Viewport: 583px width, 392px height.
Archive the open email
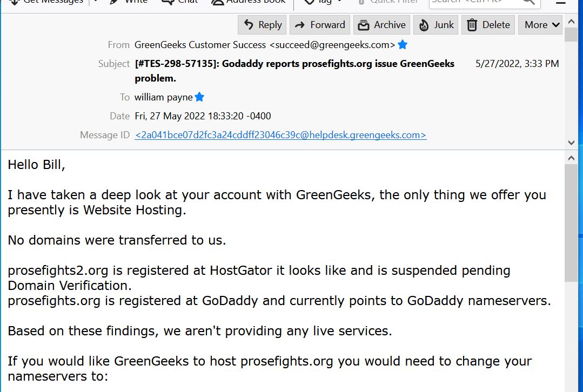(381, 25)
